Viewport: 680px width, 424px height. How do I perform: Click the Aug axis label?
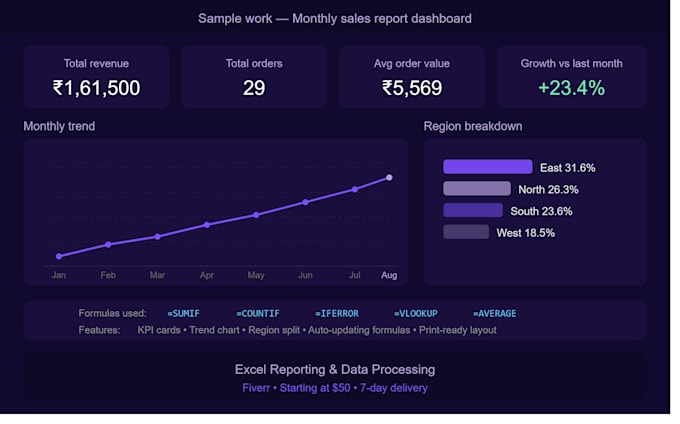pyautogui.click(x=389, y=275)
